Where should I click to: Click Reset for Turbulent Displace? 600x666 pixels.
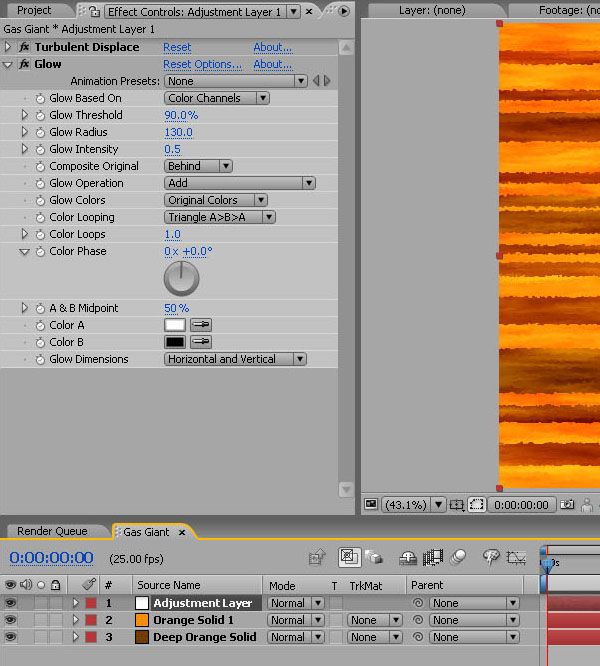click(177, 47)
